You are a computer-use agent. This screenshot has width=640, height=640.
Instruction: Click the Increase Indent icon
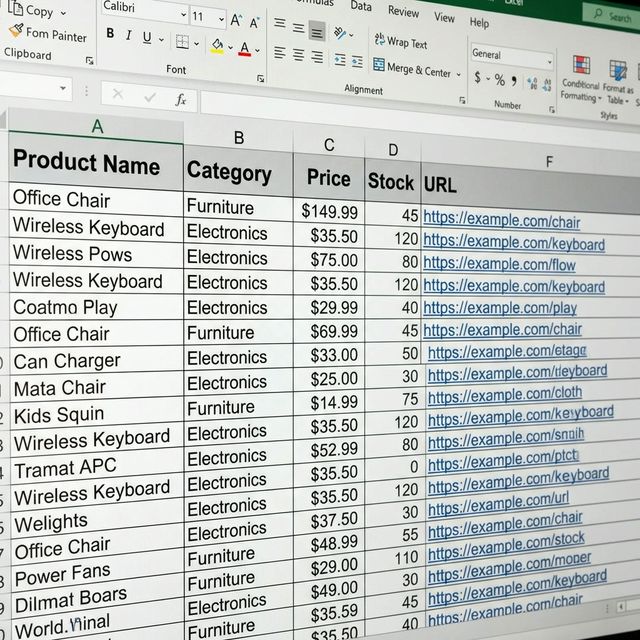tap(357, 62)
